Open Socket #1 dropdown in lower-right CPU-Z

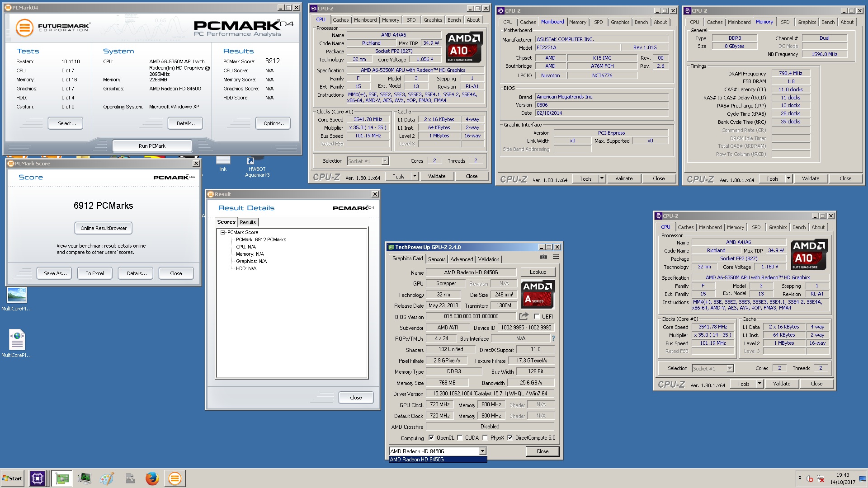[x=730, y=368]
